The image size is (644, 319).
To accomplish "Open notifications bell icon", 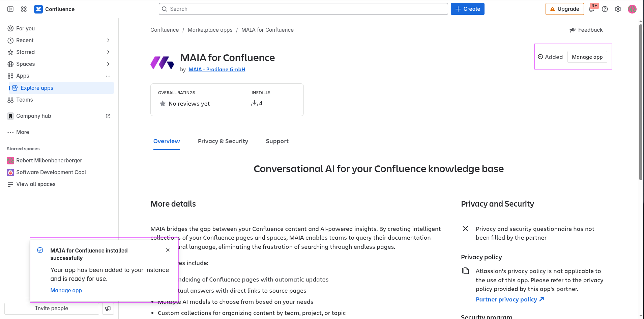I will pyautogui.click(x=591, y=9).
